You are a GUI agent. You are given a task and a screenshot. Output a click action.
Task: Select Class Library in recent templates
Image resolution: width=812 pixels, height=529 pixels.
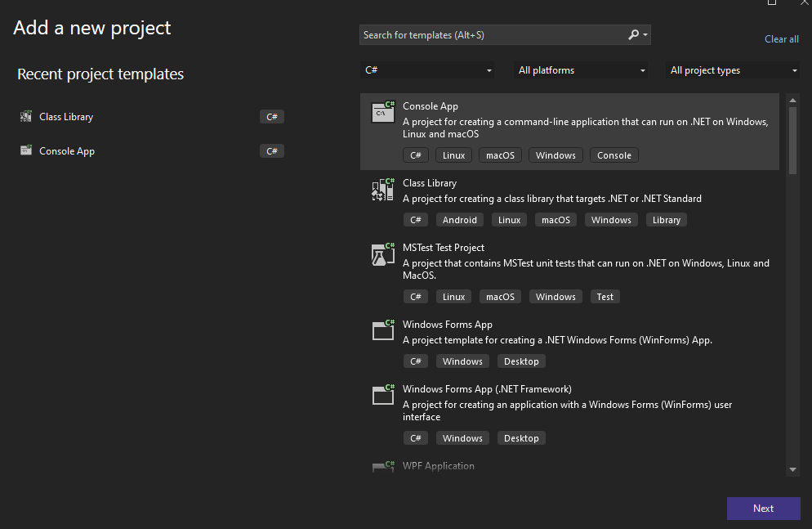tap(66, 117)
